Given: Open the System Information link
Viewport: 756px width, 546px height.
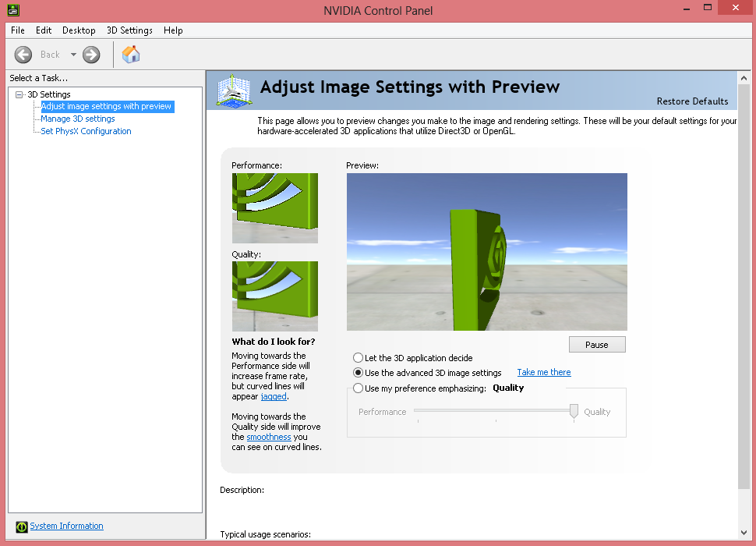Looking at the screenshot, I should tap(66, 526).
